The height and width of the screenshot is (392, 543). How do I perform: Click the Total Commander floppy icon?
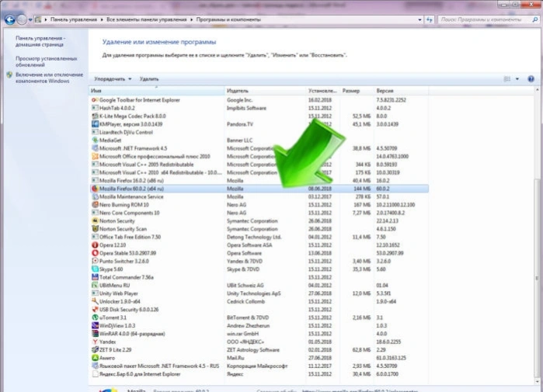click(95, 277)
